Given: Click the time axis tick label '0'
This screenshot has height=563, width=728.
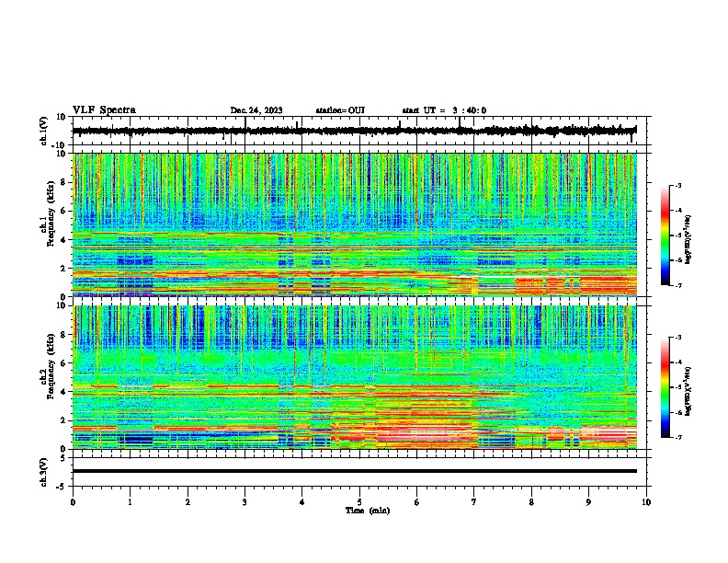Looking at the screenshot, I should 73,501.
